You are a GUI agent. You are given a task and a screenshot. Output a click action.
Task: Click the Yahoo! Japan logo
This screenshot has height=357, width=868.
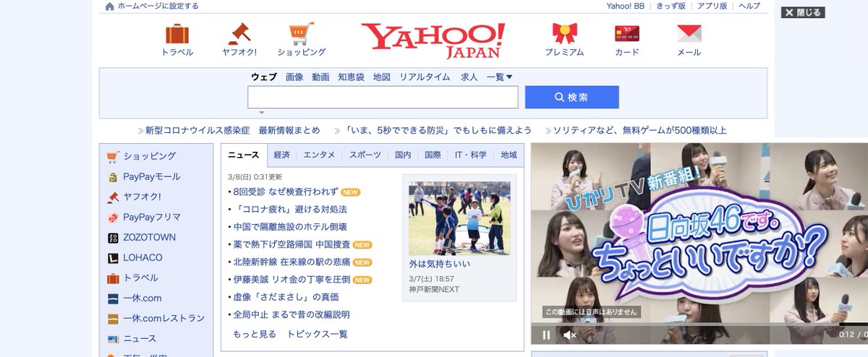click(433, 40)
